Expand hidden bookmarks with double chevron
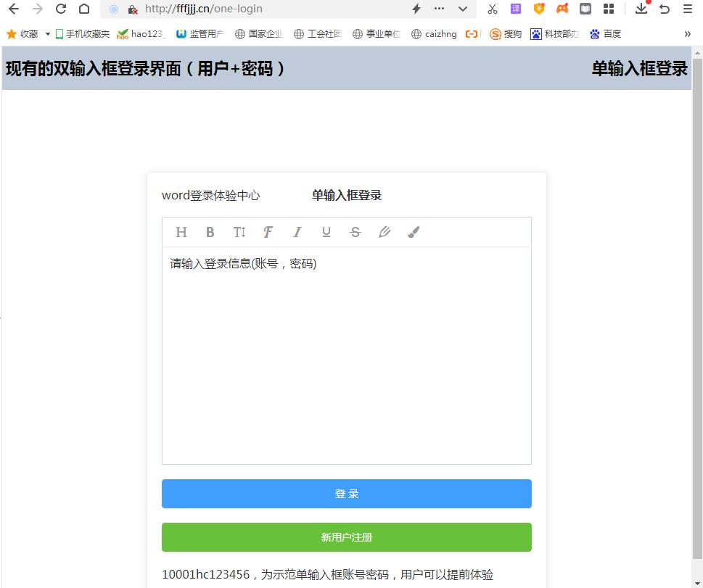703x588 pixels. click(687, 34)
